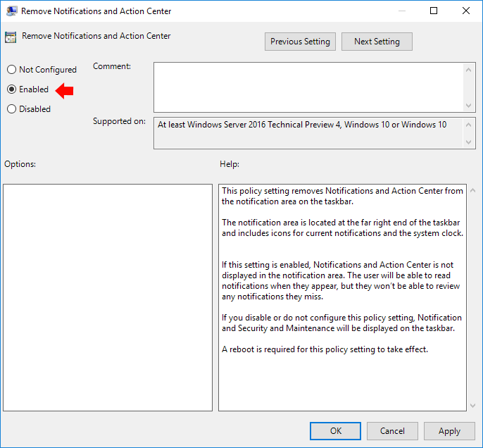Go to Next Setting
483x448 pixels.
coord(377,42)
